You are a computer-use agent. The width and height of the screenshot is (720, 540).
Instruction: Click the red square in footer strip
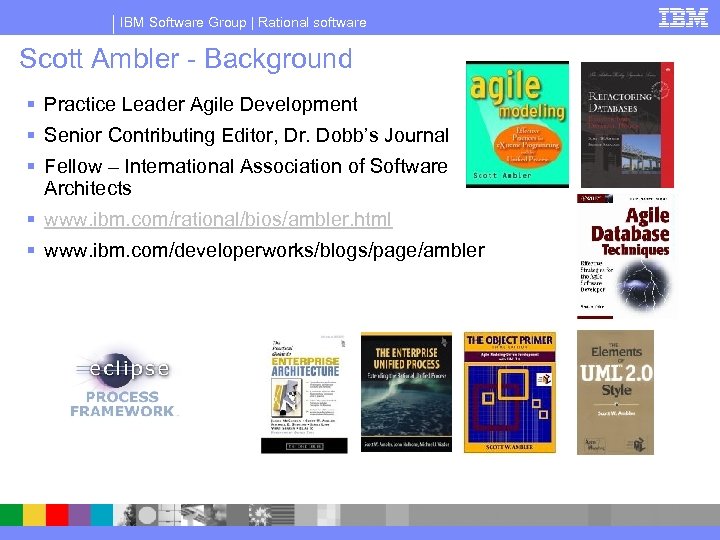pos(57,515)
